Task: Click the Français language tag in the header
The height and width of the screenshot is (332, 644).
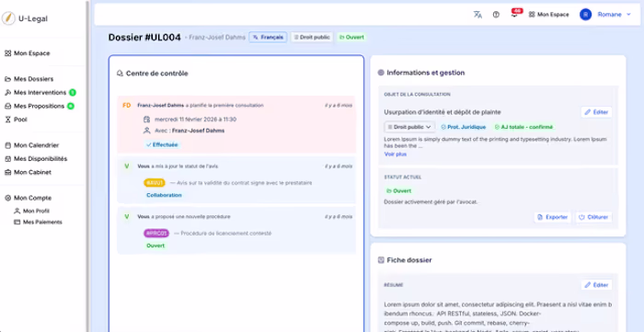Action: click(x=268, y=38)
